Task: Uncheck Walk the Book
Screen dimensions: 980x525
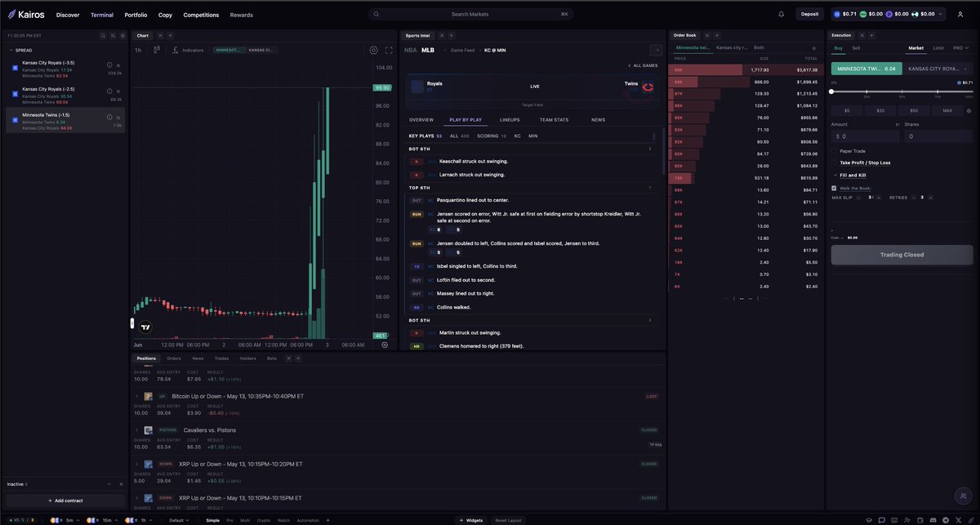Action: click(834, 188)
